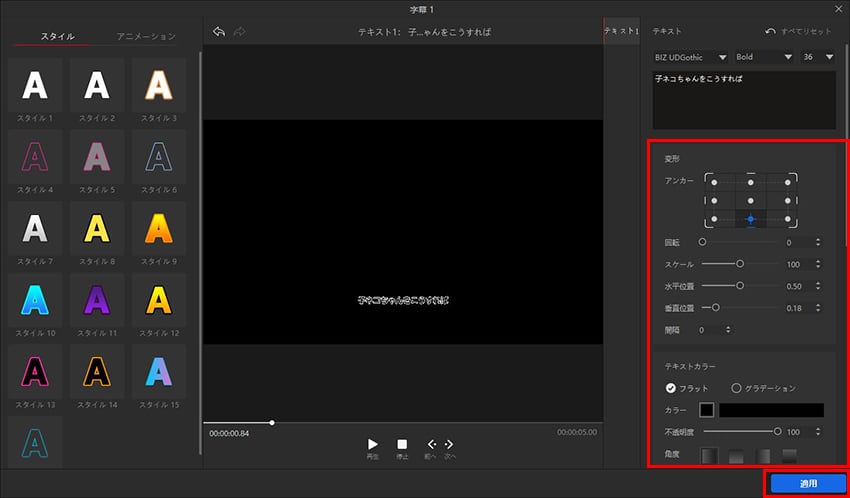Click the reset all (すべてリセット) icon

770,32
